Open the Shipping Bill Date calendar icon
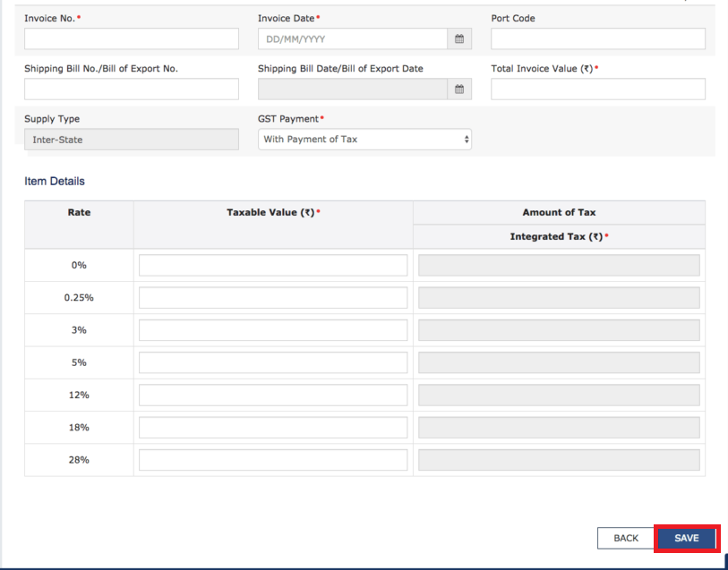The height and width of the screenshot is (570, 728). coord(459,89)
